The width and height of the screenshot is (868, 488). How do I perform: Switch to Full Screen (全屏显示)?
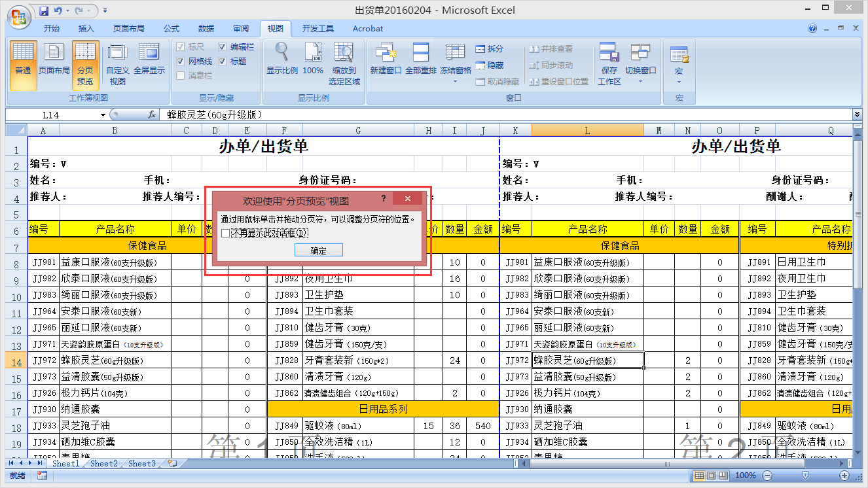(x=149, y=60)
